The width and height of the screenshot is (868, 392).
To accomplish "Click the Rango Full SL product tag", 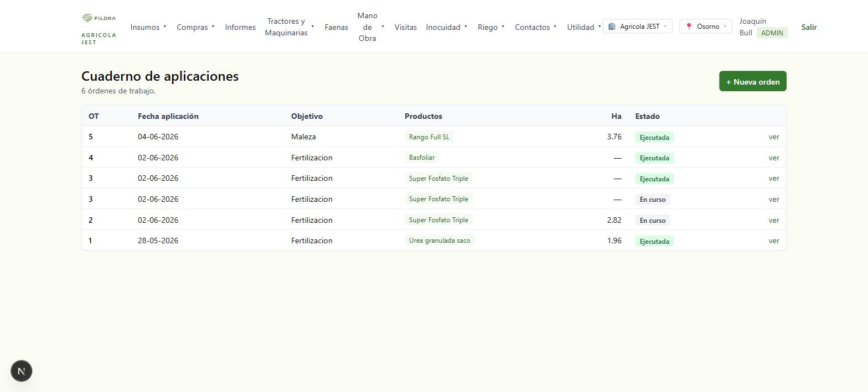I will (429, 137).
